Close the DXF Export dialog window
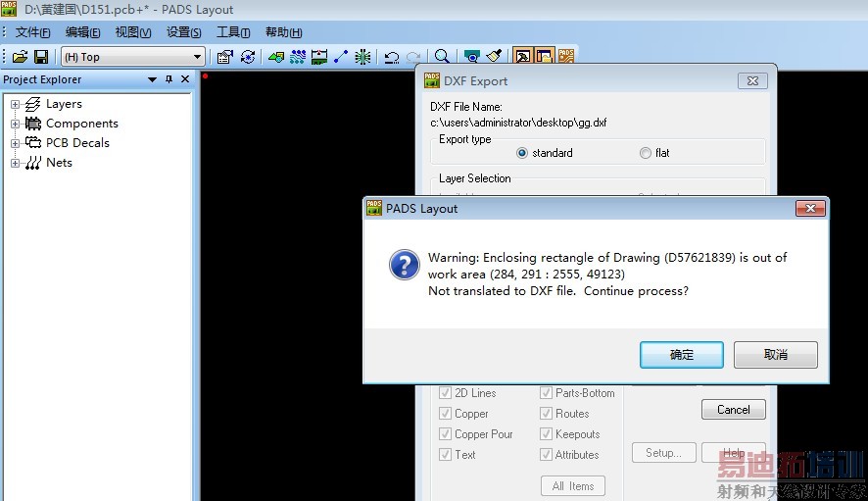 tap(752, 81)
